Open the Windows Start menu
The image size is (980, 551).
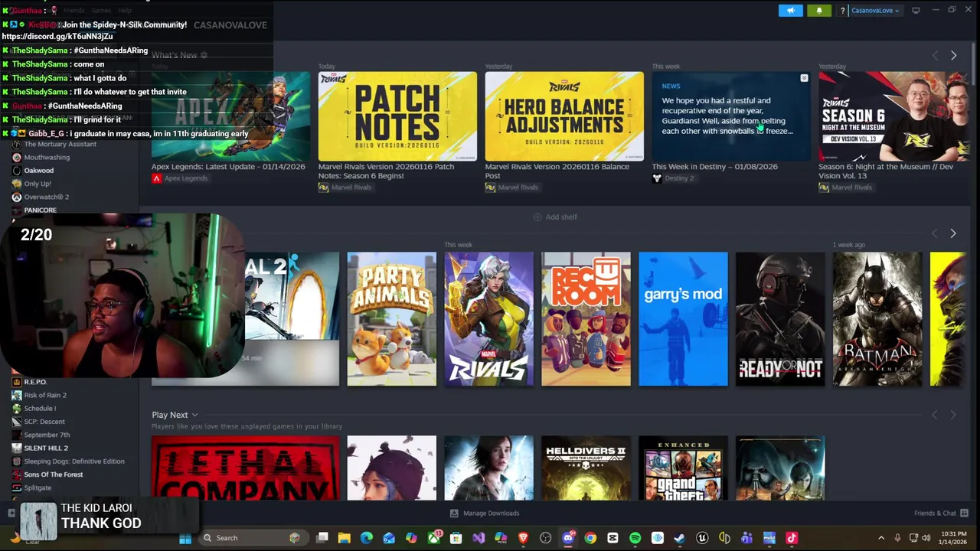[185, 538]
